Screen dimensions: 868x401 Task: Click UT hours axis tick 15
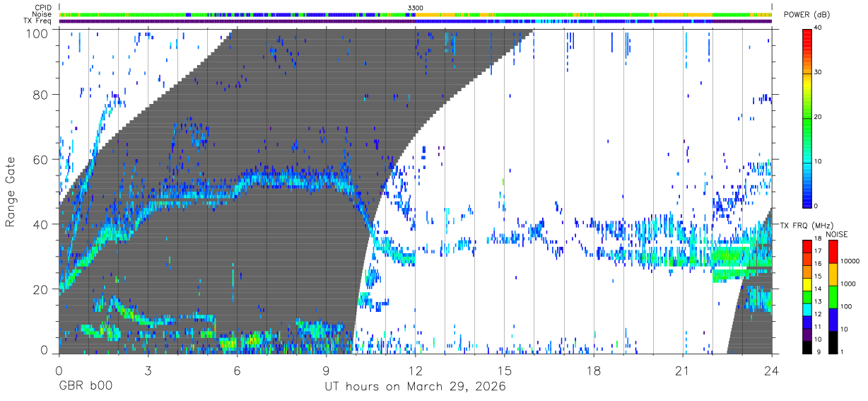point(504,370)
